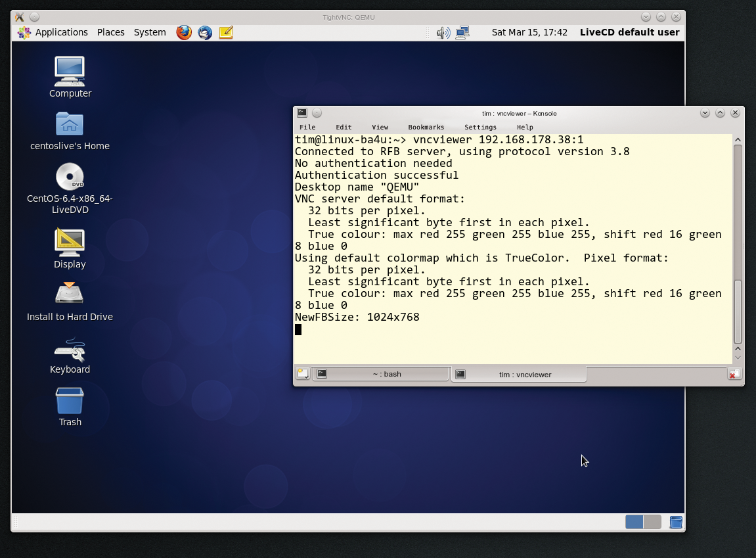Click Konsole scrollbar up arrow
Screen dimensions: 756x558
737,140
